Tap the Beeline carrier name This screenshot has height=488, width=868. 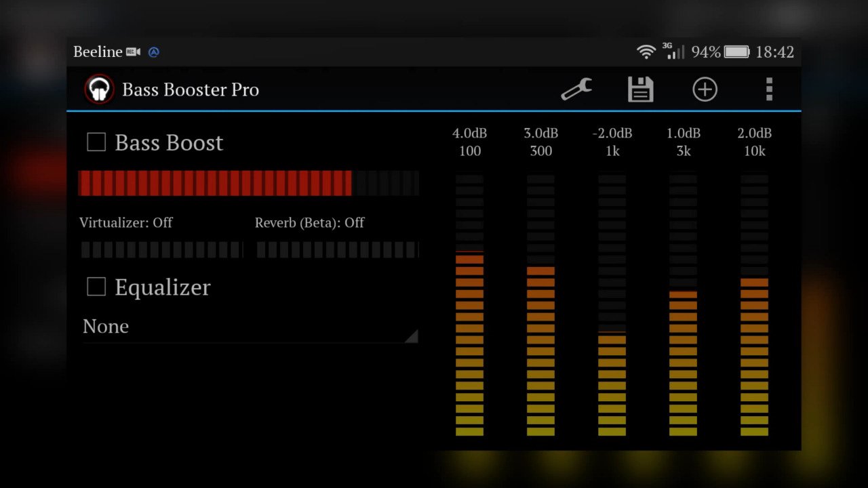98,52
